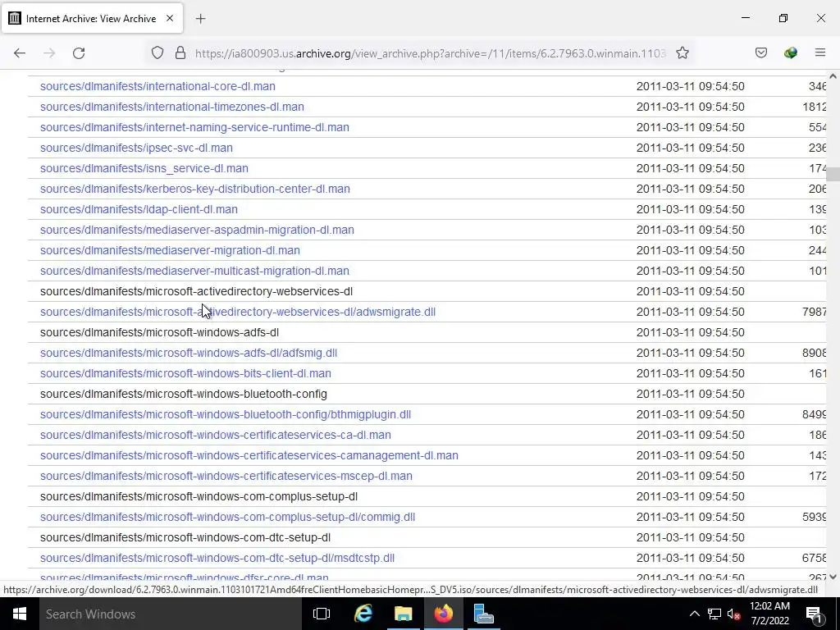Save page to Pocket

pyautogui.click(x=761, y=53)
